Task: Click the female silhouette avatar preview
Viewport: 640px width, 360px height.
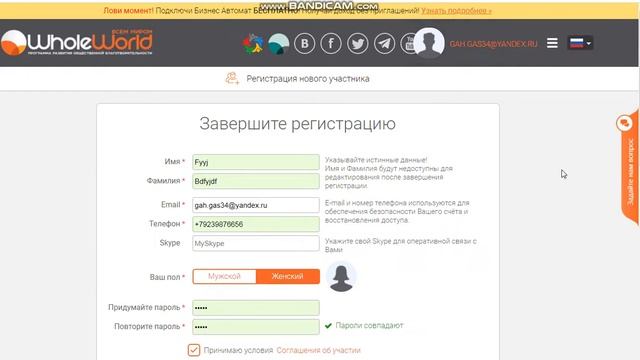Action: [341, 277]
